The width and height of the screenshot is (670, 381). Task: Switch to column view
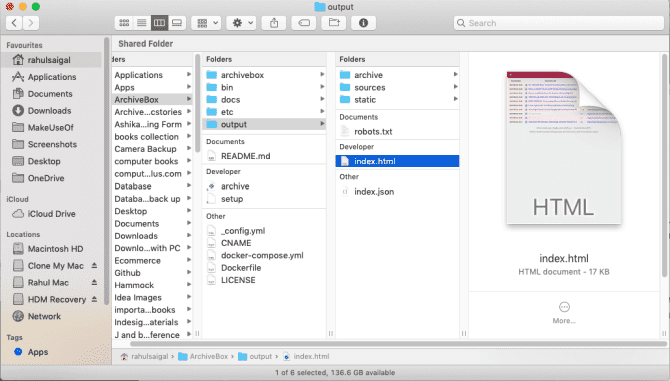(159, 23)
